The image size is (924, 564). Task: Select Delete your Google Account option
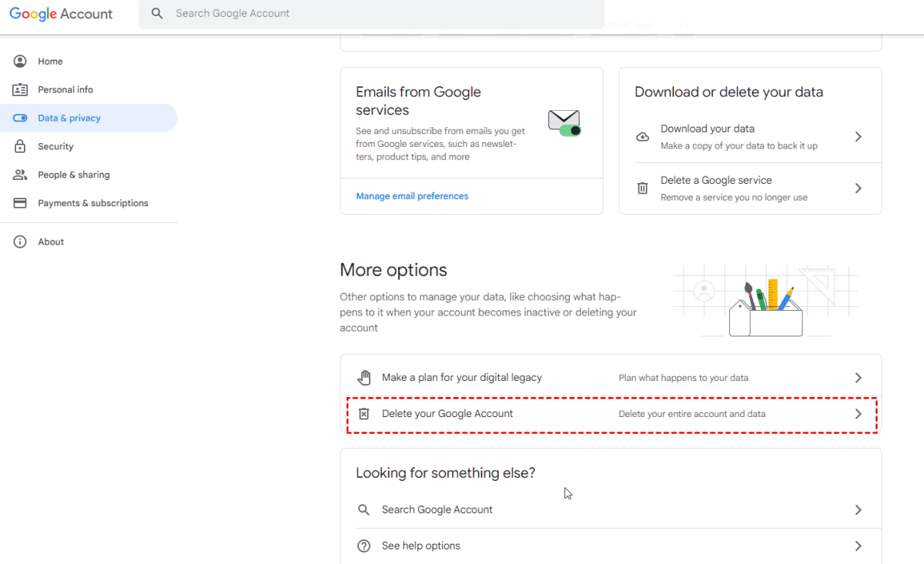point(447,414)
